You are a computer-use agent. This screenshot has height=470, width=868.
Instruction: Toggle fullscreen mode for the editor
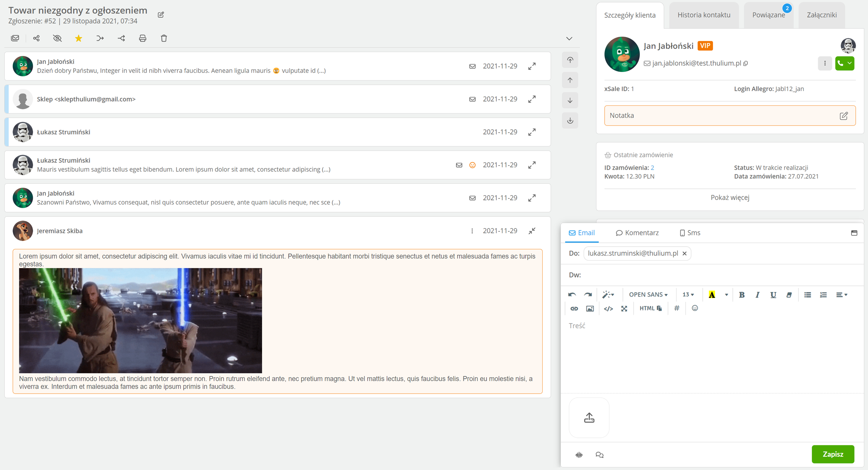click(624, 309)
